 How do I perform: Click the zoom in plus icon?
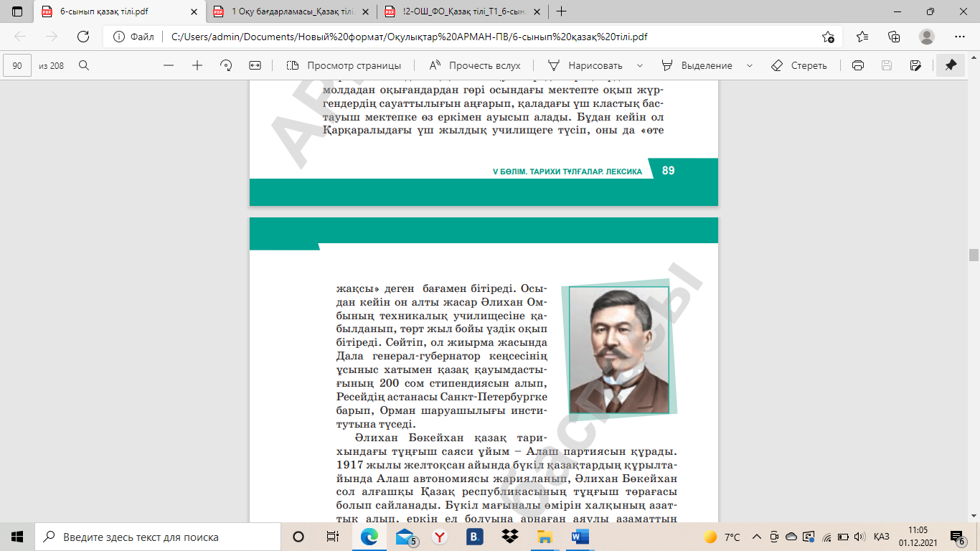[197, 65]
